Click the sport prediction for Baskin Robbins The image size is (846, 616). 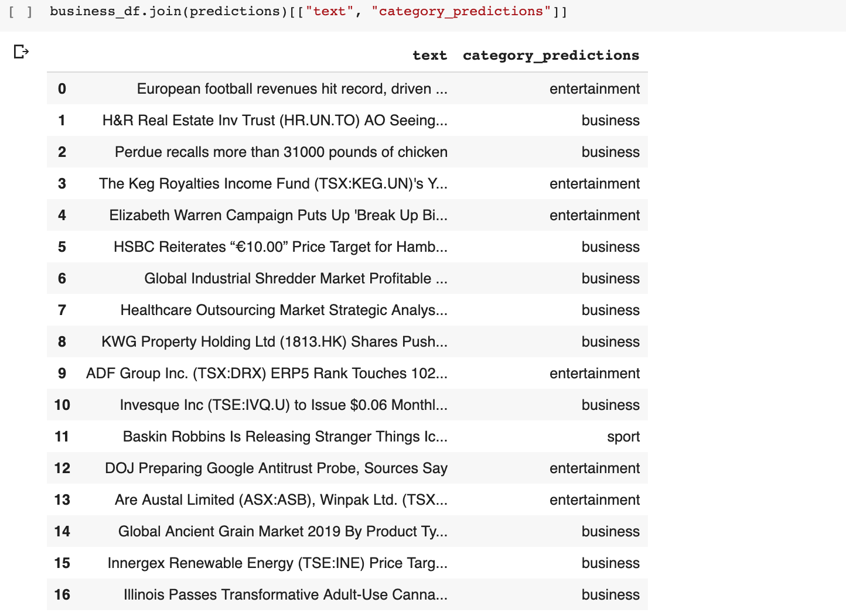click(623, 437)
